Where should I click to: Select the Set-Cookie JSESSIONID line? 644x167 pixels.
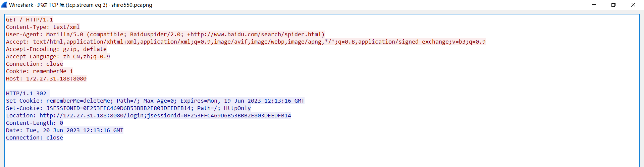128,108
